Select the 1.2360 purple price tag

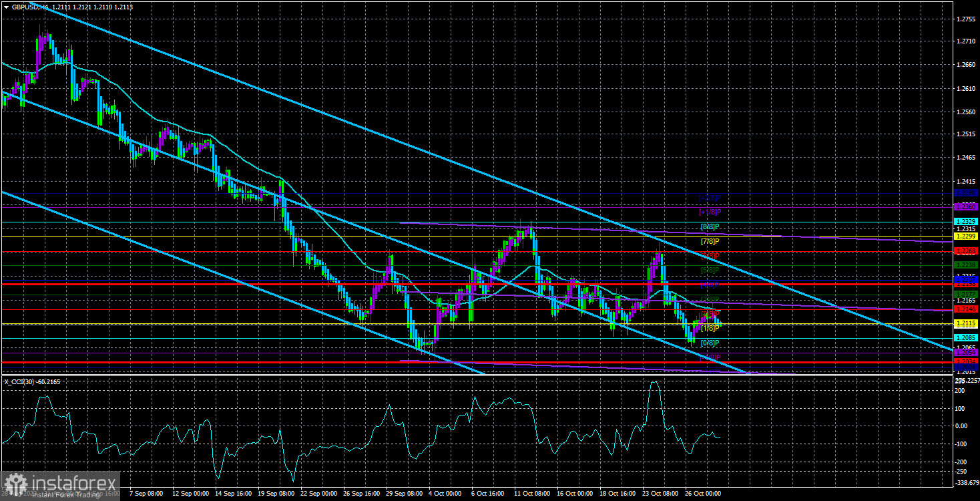tap(967, 207)
